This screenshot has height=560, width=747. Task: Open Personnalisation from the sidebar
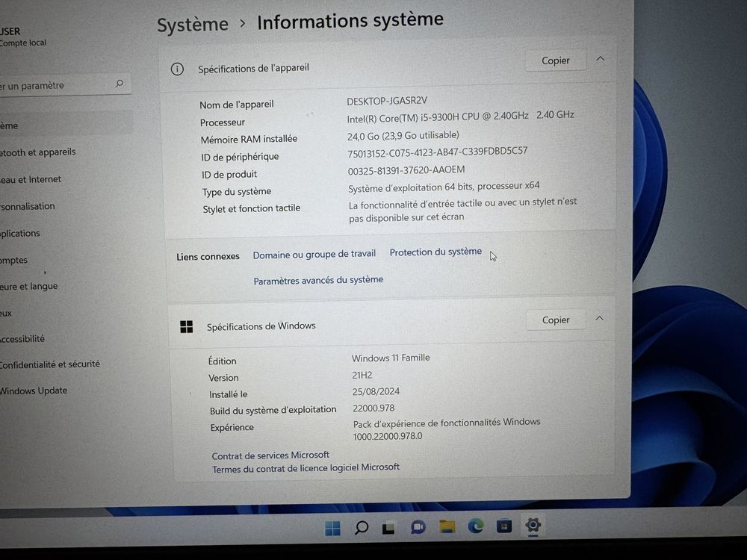click(27, 206)
